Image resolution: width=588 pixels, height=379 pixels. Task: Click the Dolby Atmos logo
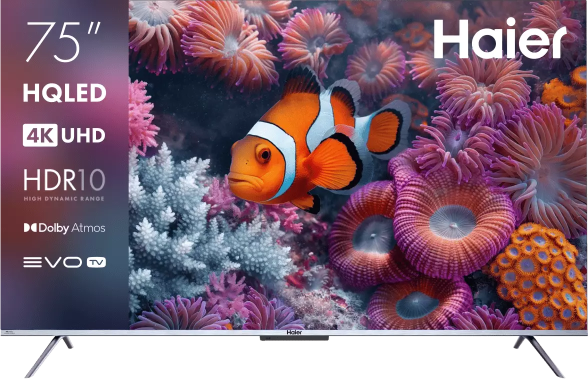64,228
